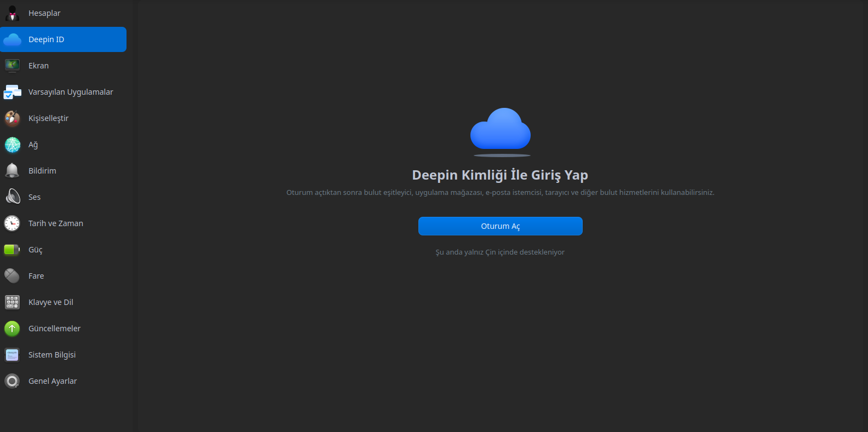Open Bildirim notification settings
This screenshot has height=432, width=868.
[64, 171]
